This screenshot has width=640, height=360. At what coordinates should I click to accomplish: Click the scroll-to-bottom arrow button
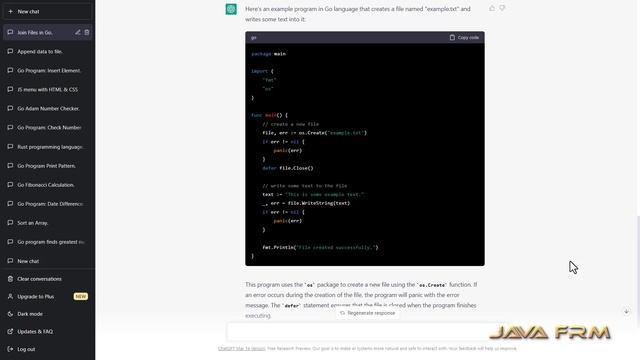(x=626, y=311)
